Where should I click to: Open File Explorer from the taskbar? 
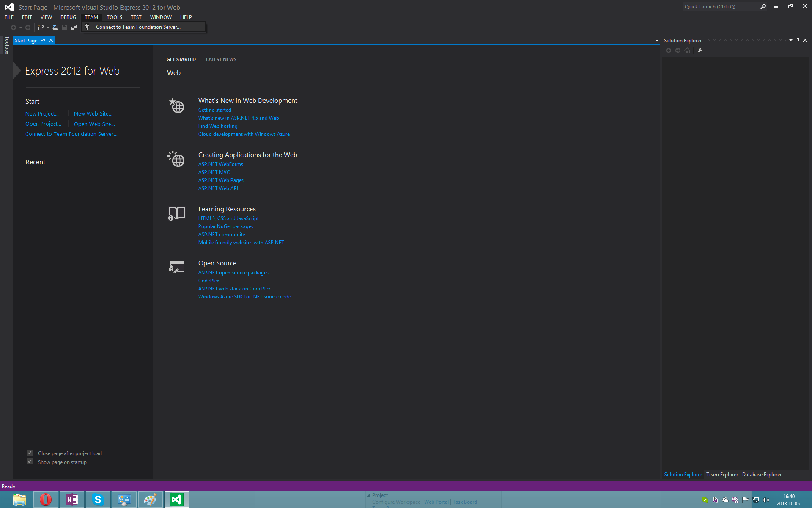tap(19, 500)
